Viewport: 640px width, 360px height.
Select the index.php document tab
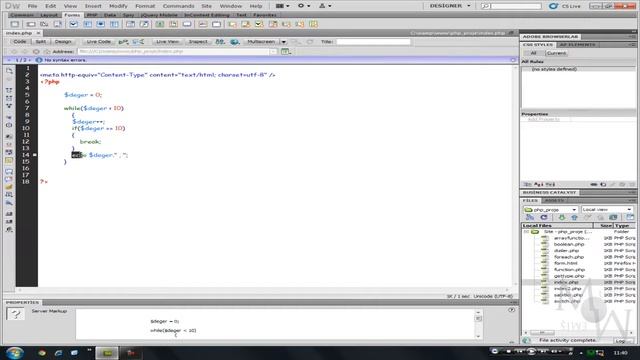pos(19,33)
